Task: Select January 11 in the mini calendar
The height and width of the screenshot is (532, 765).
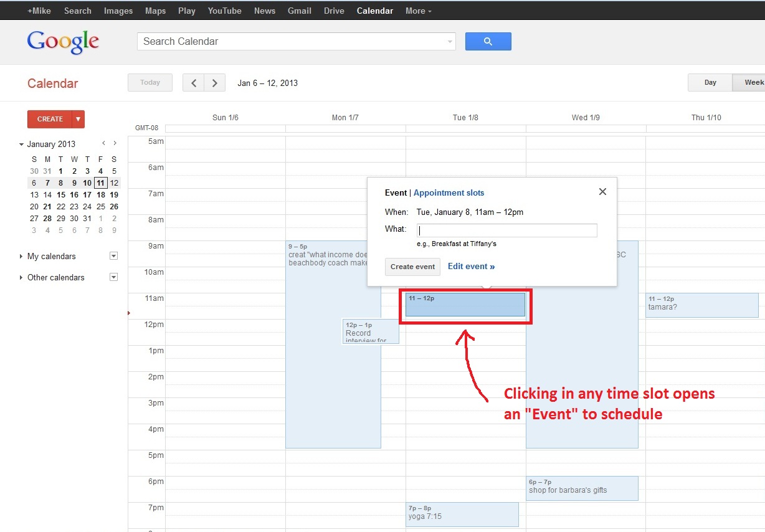Action: (100, 183)
